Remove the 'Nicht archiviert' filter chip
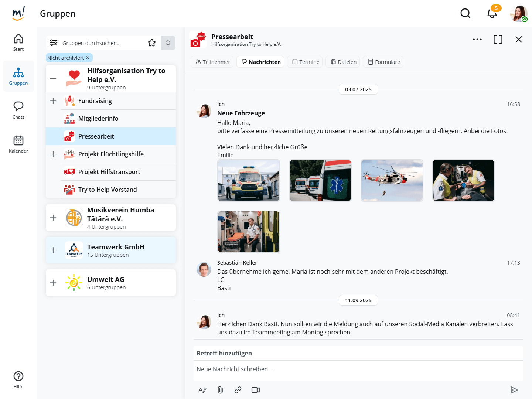 [x=88, y=58]
